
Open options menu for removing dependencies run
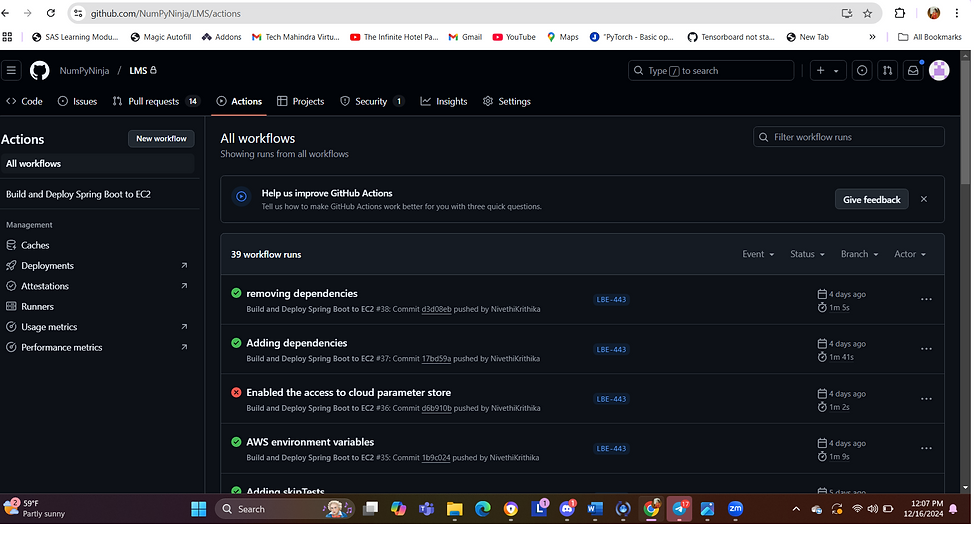(926, 299)
